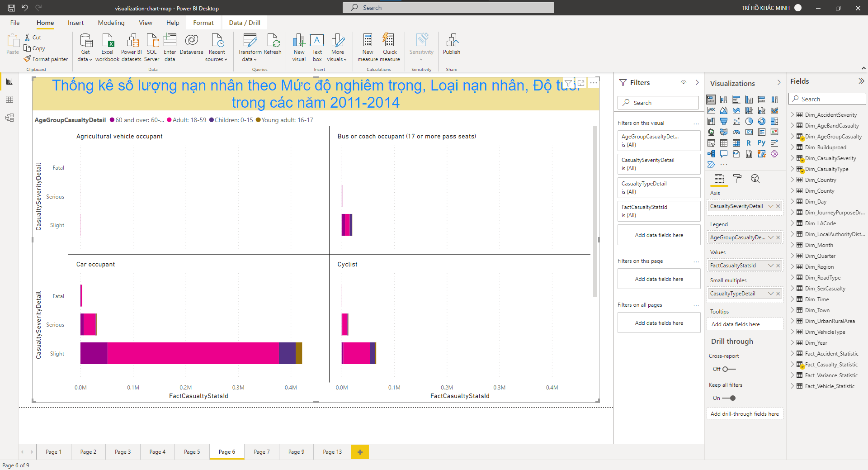
Task: Select the area chart visualization
Action: (724, 110)
